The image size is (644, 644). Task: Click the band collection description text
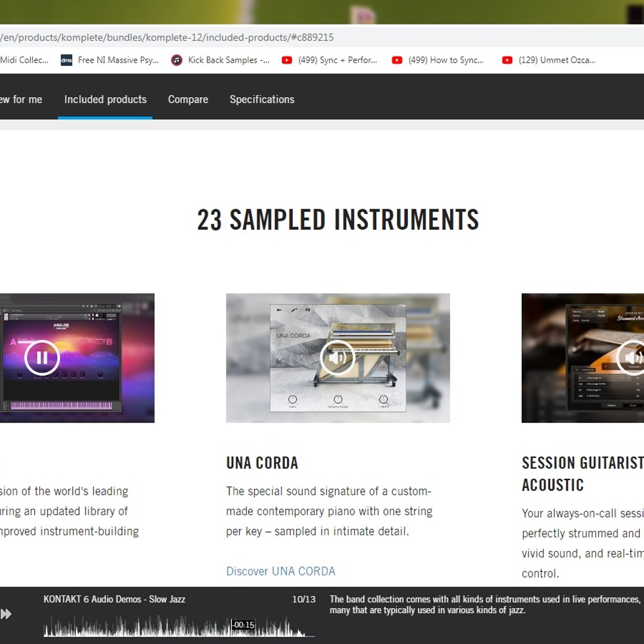click(x=485, y=605)
